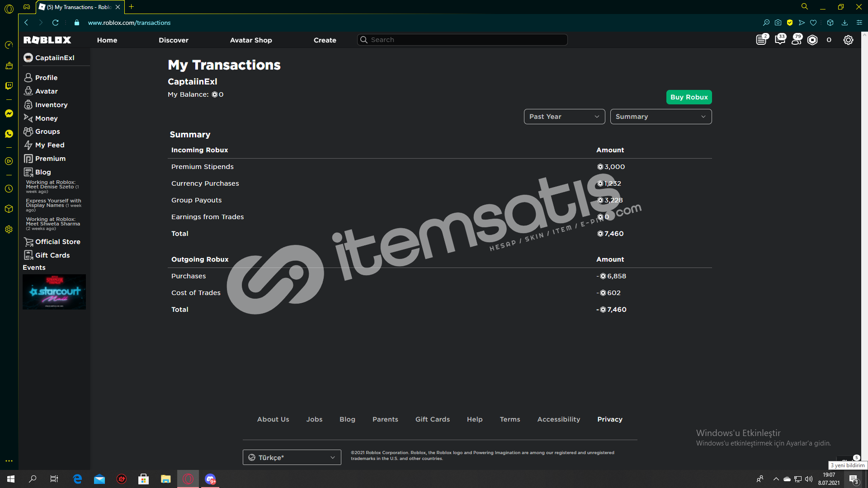Open the Premium page from the sidebar

tap(45, 159)
